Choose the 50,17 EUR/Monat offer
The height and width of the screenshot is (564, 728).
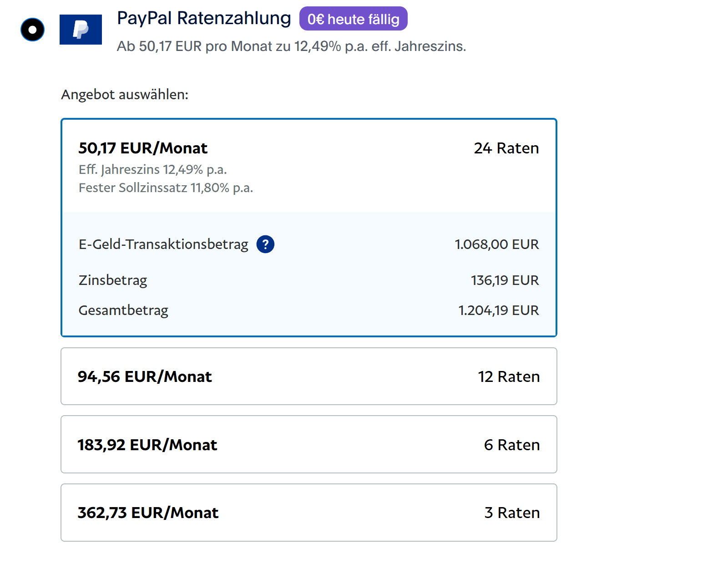[x=143, y=148]
